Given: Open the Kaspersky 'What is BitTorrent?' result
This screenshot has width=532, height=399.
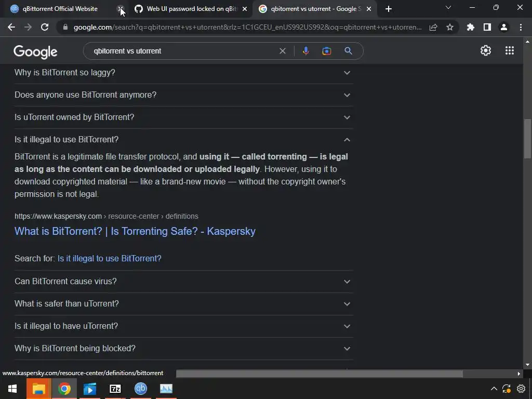Looking at the screenshot, I should point(135,231).
